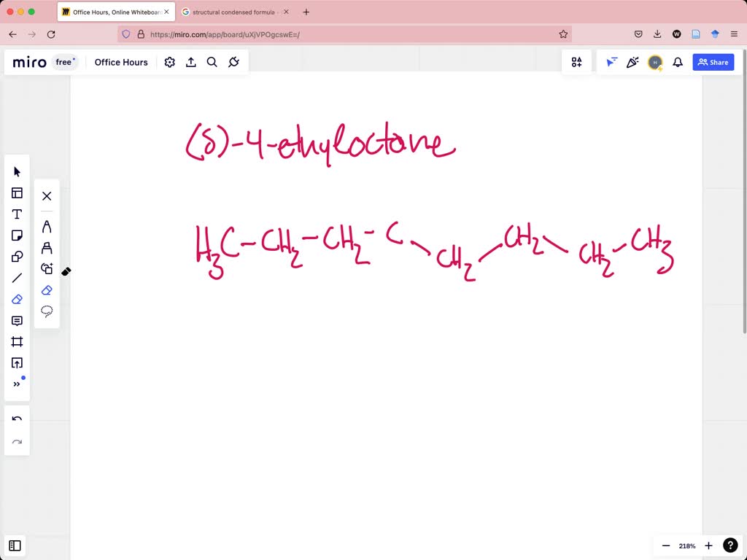The height and width of the screenshot is (560, 747).
Task: Decrease zoom with the minus control
Action: pyautogui.click(x=666, y=545)
